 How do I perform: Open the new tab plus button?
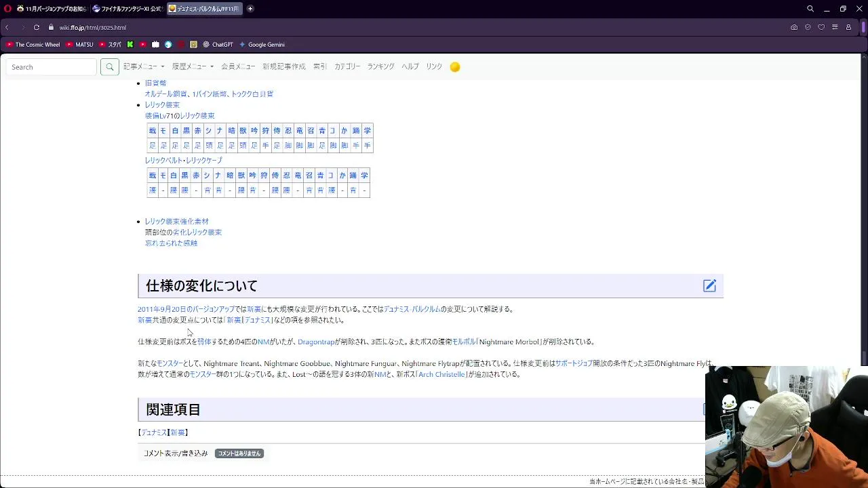(x=250, y=9)
